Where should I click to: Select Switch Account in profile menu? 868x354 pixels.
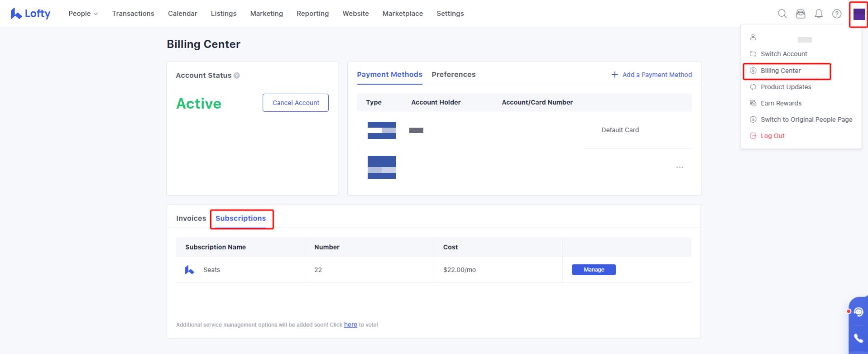click(783, 54)
